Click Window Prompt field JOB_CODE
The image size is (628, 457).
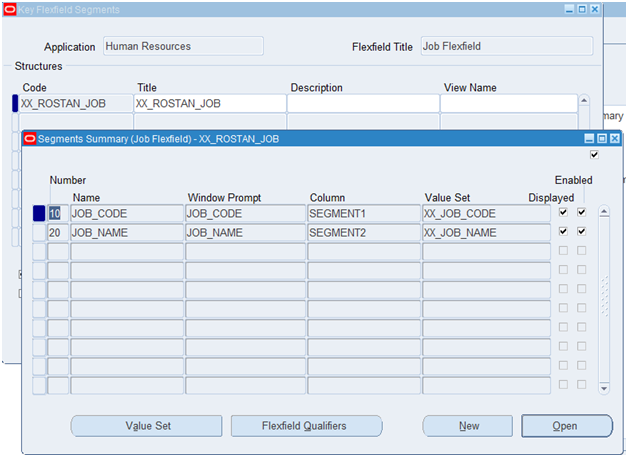pos(246,213)
